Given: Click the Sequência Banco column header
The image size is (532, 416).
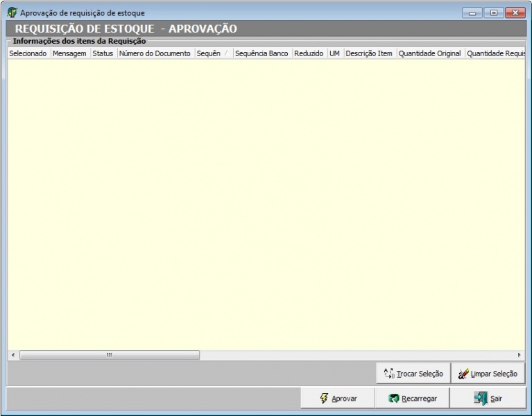Looking at the screenshot, I should coord(261,53).
